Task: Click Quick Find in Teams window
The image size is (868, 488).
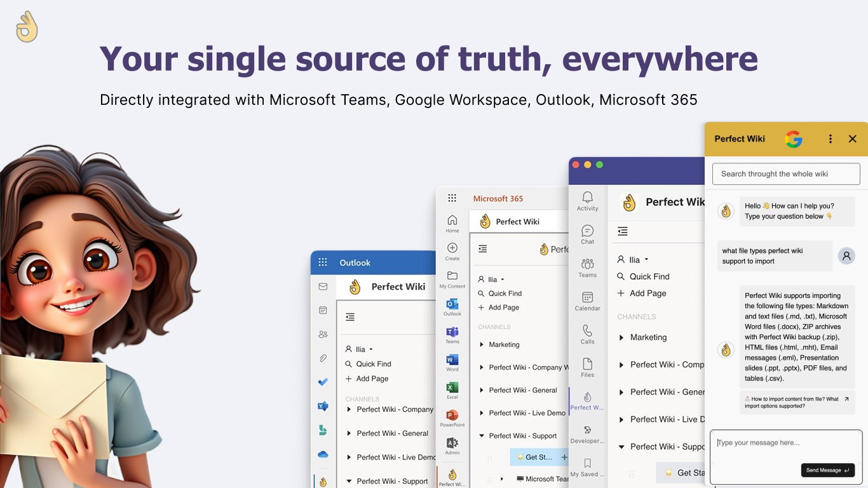Action: (x=643, y=276)
